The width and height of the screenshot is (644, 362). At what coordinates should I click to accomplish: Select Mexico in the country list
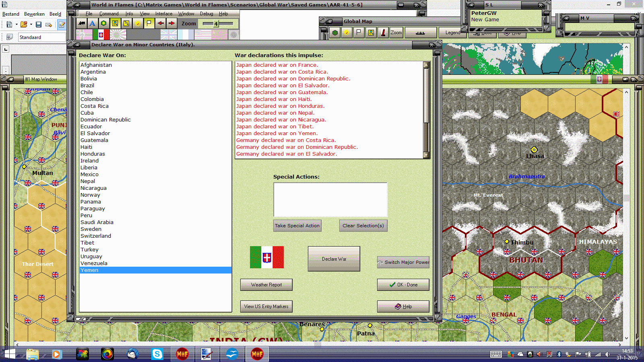[x=155, y=174]
